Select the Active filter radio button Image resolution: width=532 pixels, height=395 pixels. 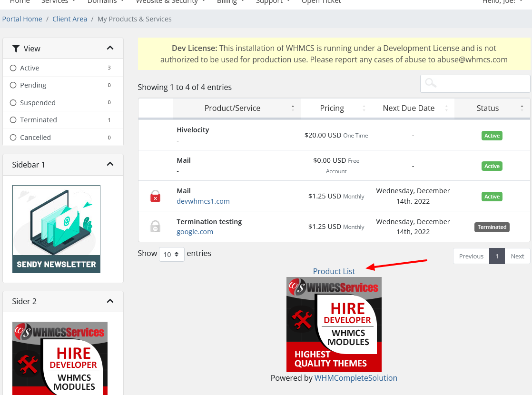pos(13,68)
